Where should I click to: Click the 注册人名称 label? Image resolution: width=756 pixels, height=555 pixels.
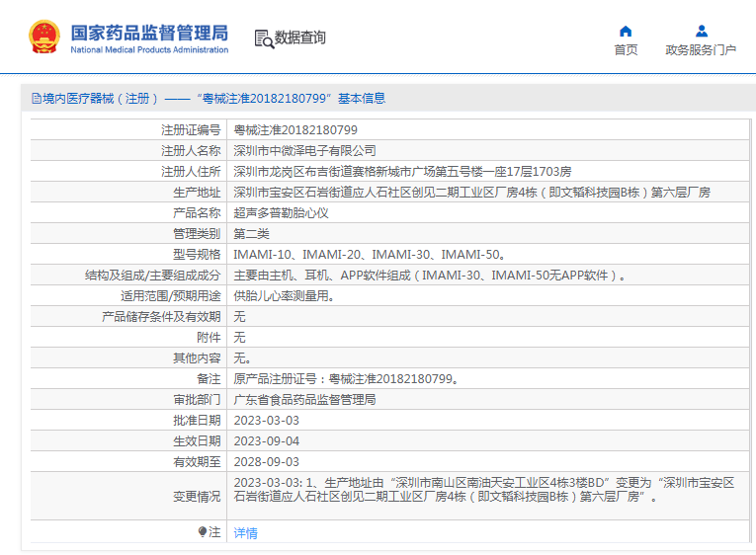click(191, 151)
